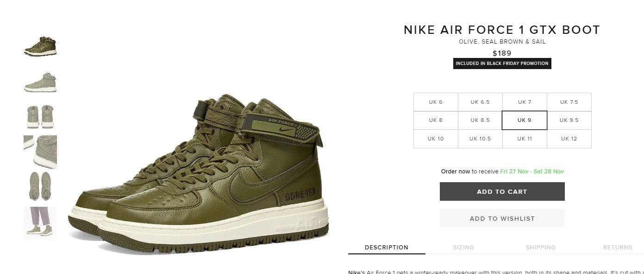Click the Add to Cart button
Viewport: 644px width, 274px height.
[x=502, y=191]
